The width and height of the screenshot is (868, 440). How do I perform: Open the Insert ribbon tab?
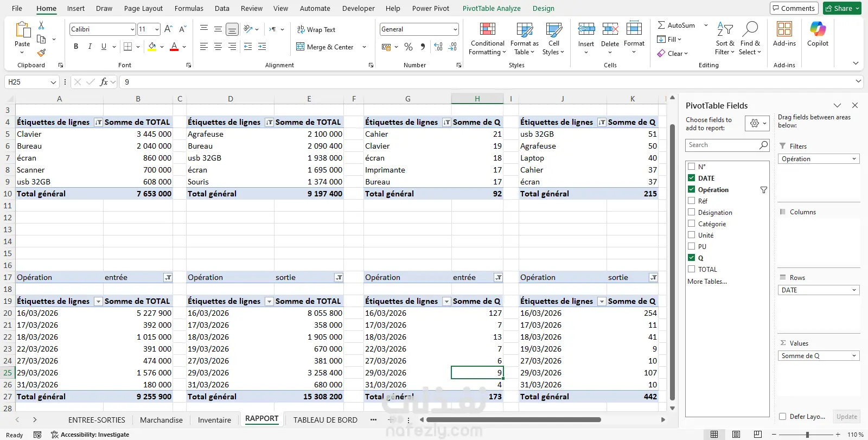point(76,8)
